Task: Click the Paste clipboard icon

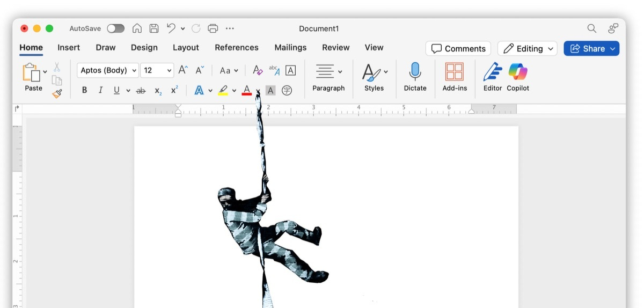Action: pyautogui.click(x=31, y=72)
